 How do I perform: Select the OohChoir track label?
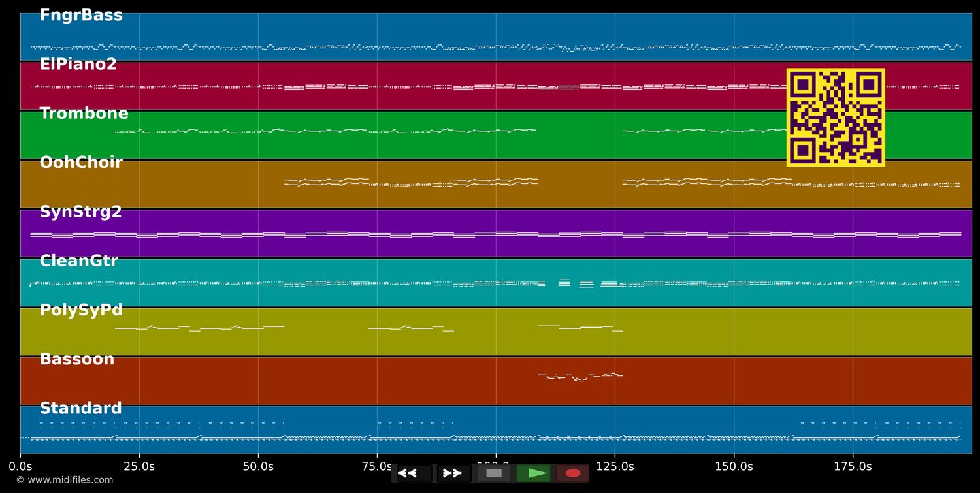click(x=81, y=163)
